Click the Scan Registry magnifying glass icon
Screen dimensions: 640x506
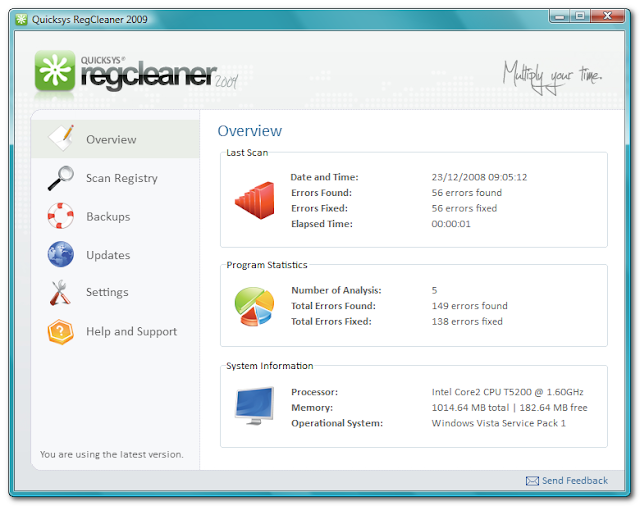coord(61,178)
